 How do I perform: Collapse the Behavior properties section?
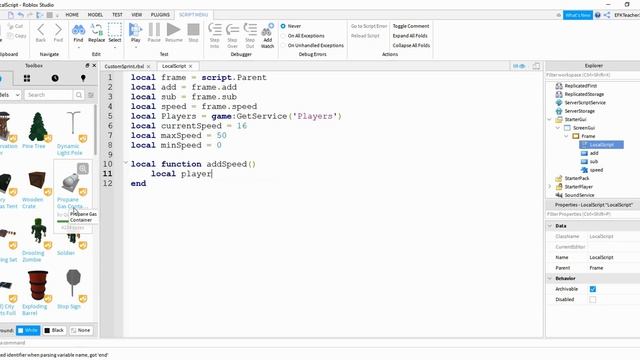(550, 278)
